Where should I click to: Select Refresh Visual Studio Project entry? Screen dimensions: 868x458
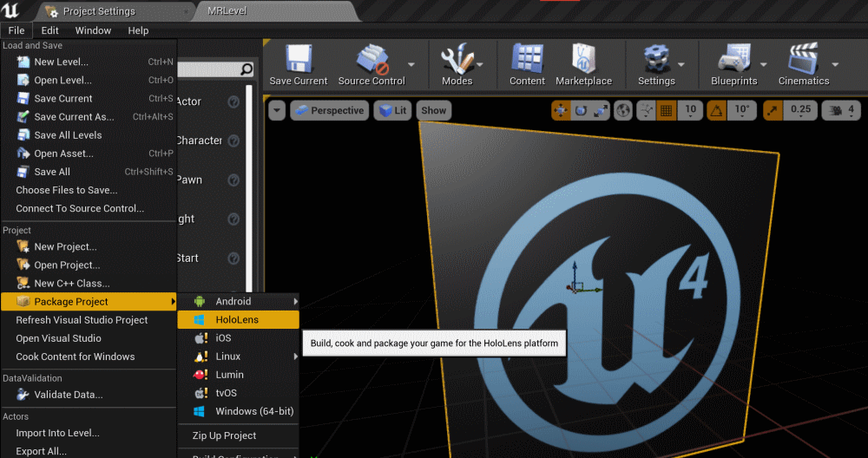pos(89,320)
